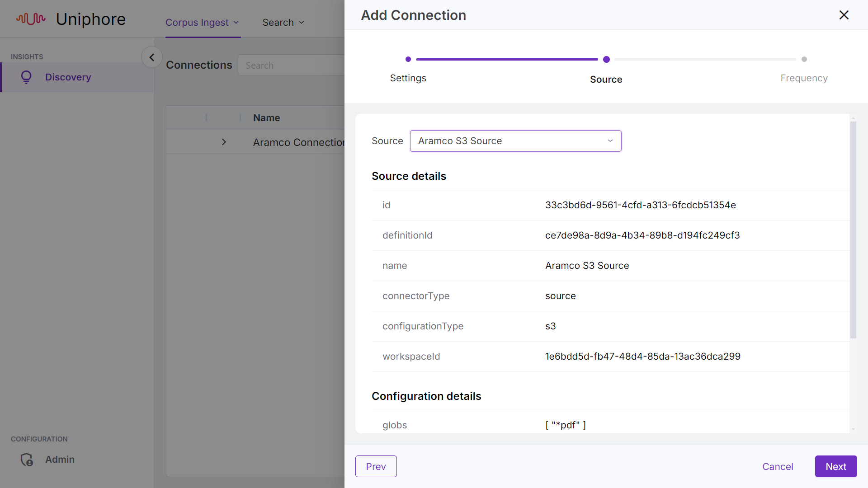Screen dimensions: 868x488
Task: Click the Connections page title
Action: click(x=199, y=65)
